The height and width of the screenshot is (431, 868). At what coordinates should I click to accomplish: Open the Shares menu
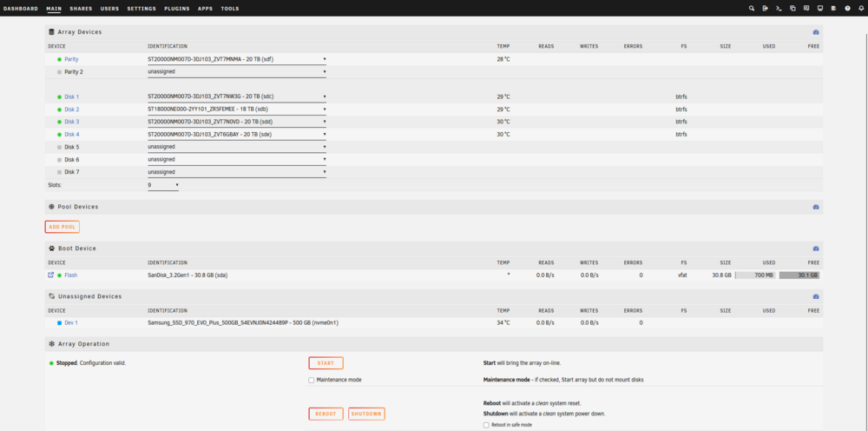click(x=81, y=9)
